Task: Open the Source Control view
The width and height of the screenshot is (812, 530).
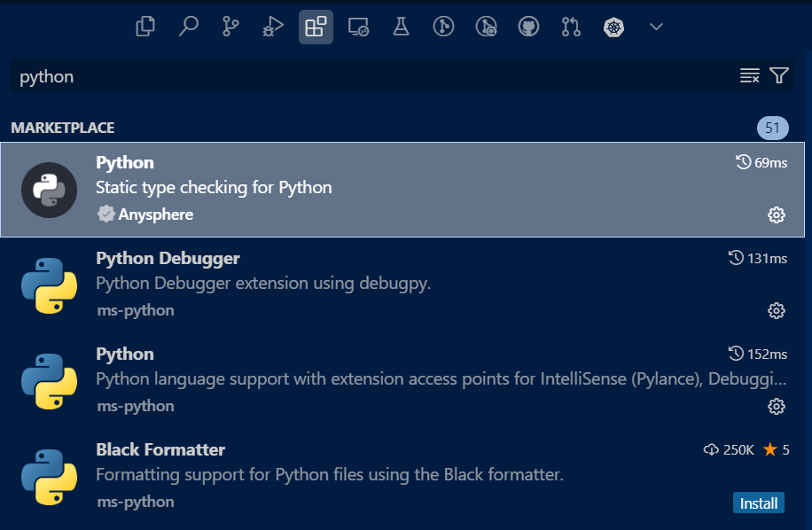Action: coord(230,27)
